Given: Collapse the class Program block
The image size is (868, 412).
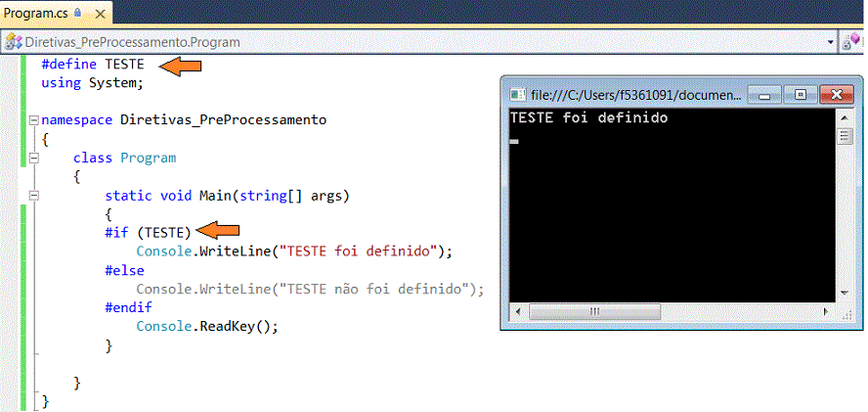Looking at the screenshot, I should [34, 158].
